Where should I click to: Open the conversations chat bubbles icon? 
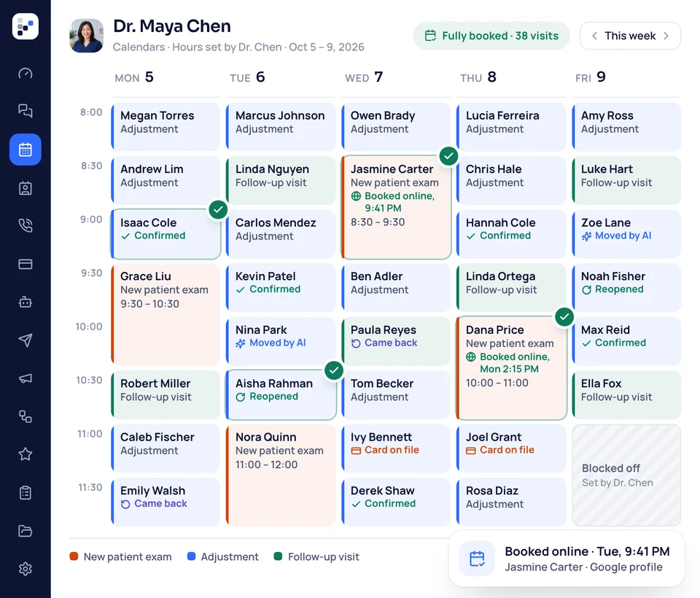point(26,110)
